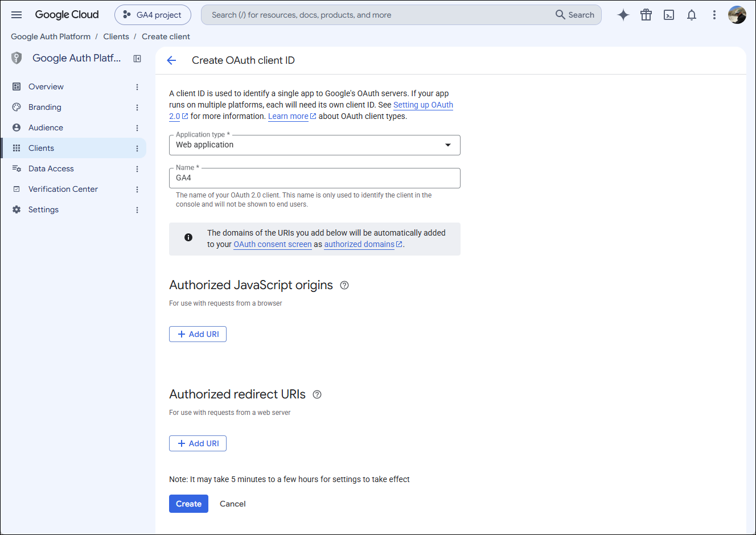Show help for Authorized JavaScript origins
Screen dimensions: 756x535
(x=344, y=285)
